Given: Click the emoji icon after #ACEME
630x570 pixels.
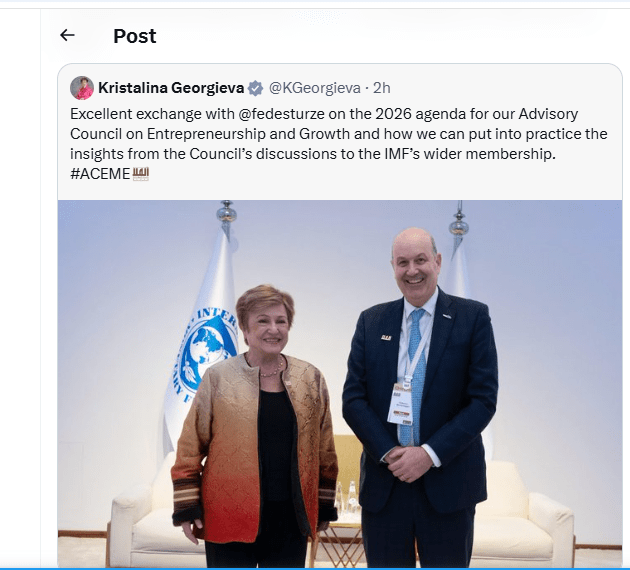Looking at the screenshot, I should [140, 174].
